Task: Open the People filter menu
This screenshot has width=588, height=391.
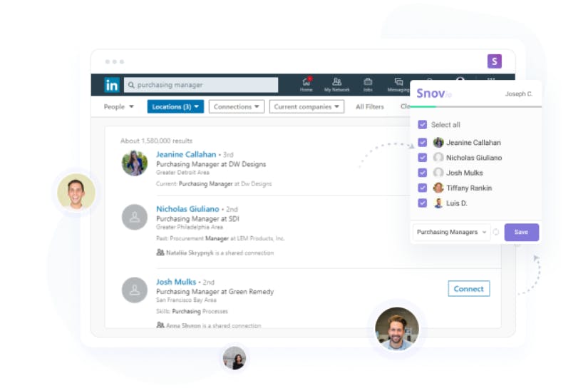Action: pos(118,106)
